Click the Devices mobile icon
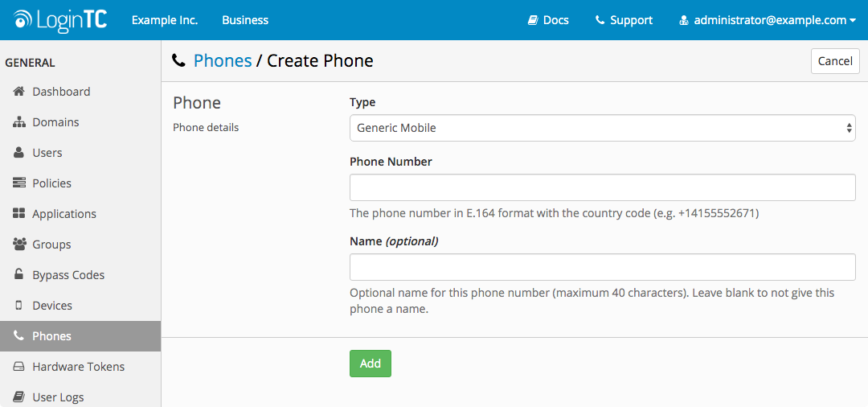The image size is (868, 407). pyautogui.click(x=19, y=306)
